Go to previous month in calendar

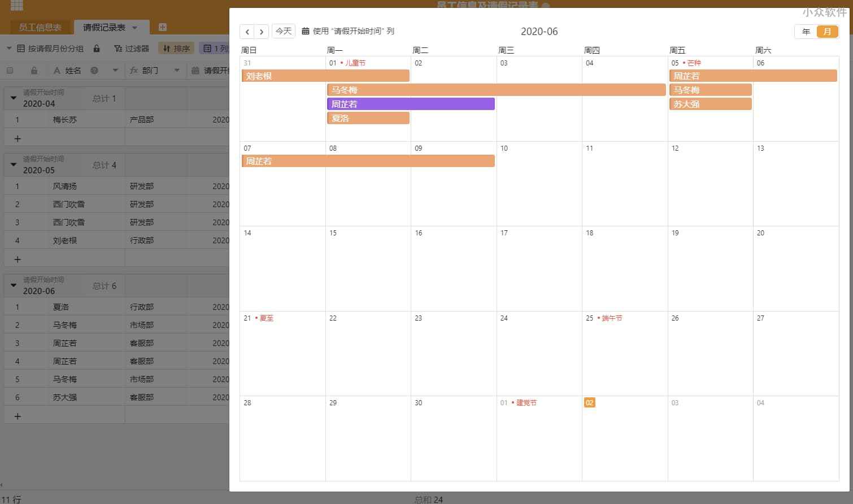coord(247,32)
